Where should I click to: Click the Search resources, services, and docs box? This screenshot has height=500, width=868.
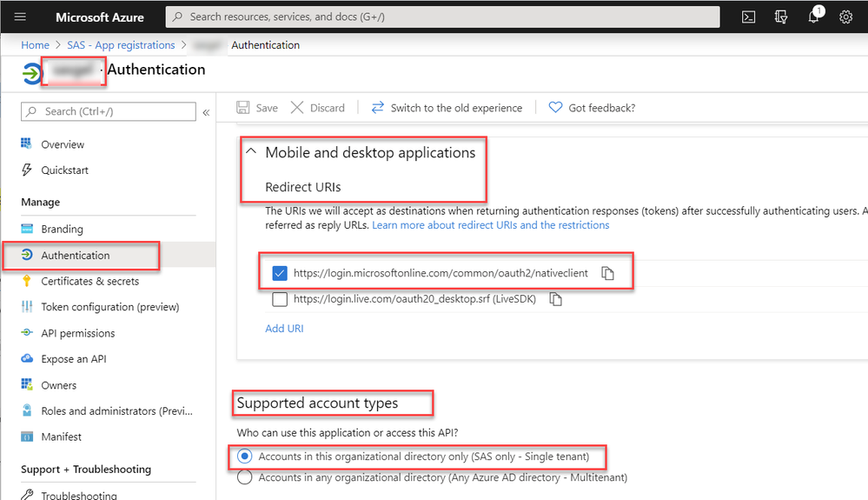pos(442,17)
